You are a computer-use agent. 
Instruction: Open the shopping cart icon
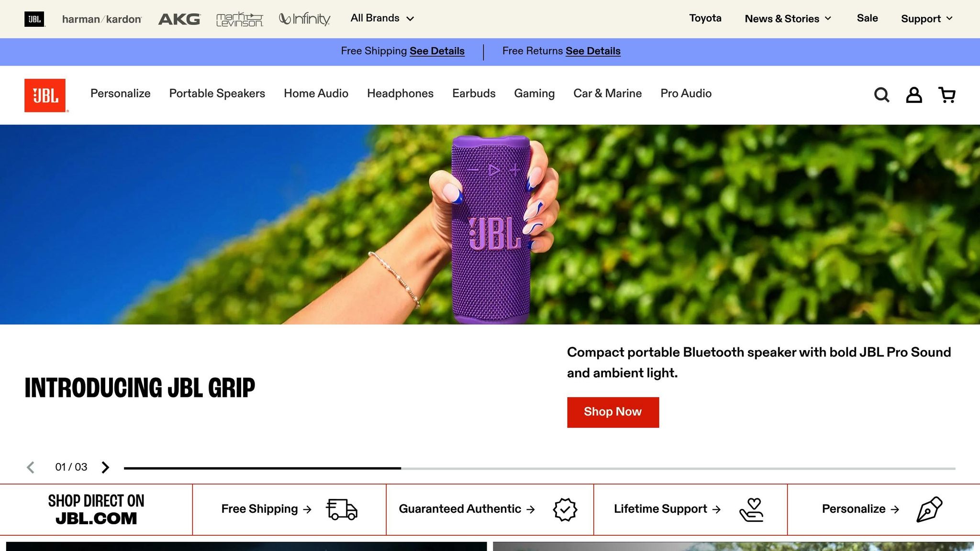coord(947,95)
